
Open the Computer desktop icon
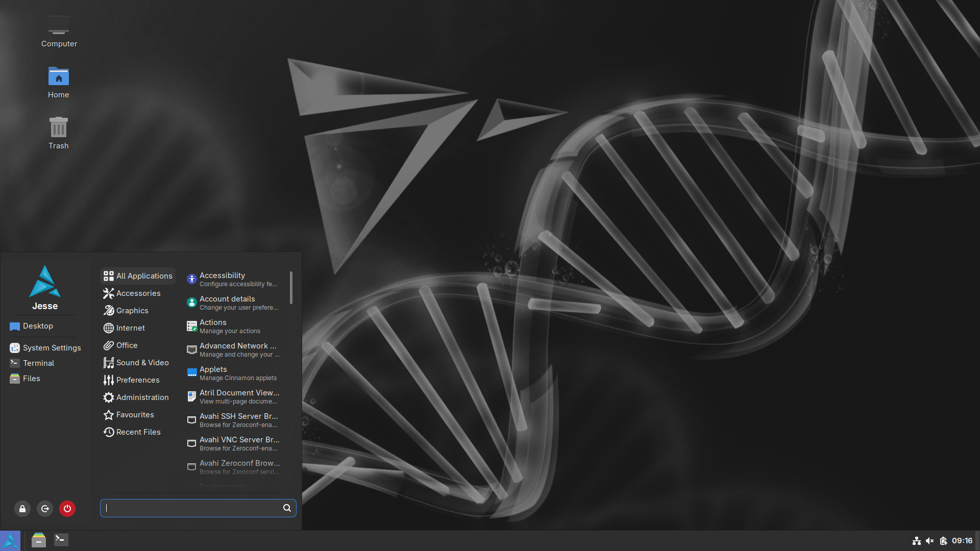59,32
